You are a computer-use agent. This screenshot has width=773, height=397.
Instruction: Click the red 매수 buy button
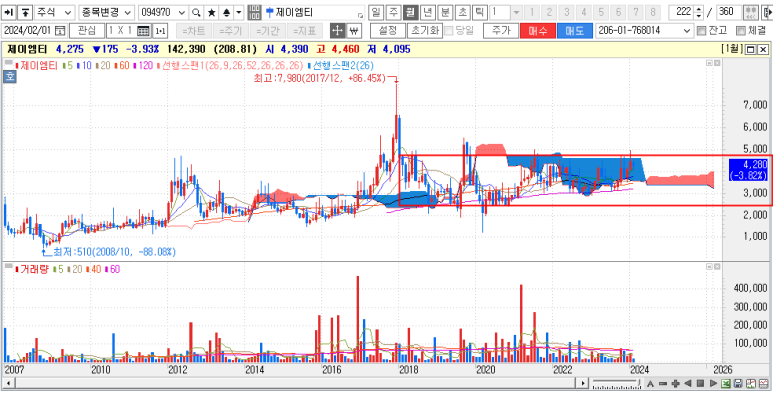[538, 31]
